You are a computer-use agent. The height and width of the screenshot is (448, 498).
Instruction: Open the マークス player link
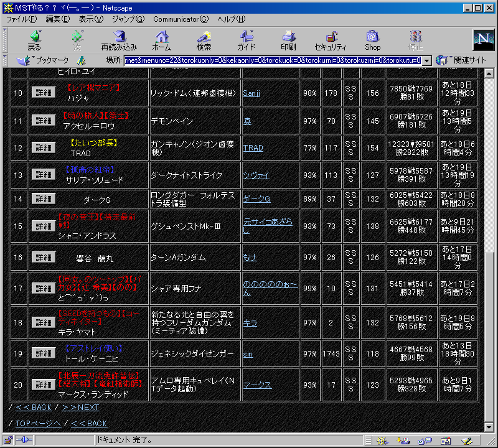[x=257, y=385]
